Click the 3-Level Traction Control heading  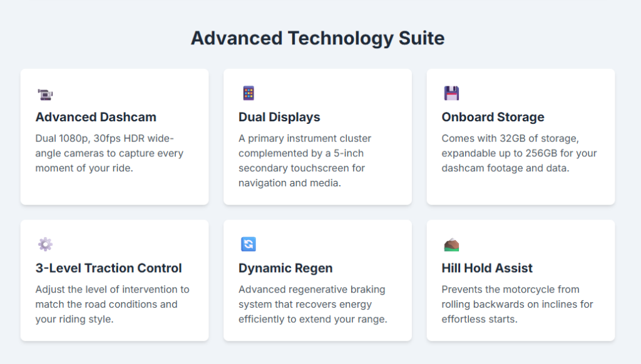click(108, 268)
